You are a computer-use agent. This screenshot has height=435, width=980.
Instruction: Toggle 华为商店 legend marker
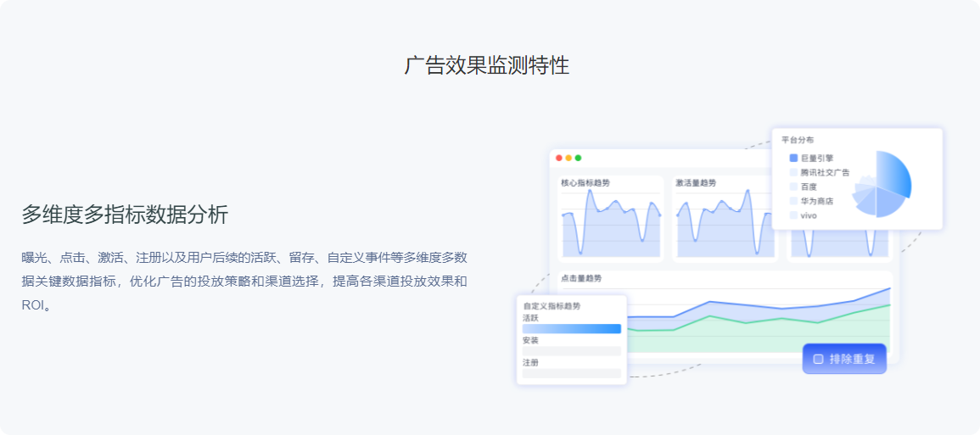793,201
